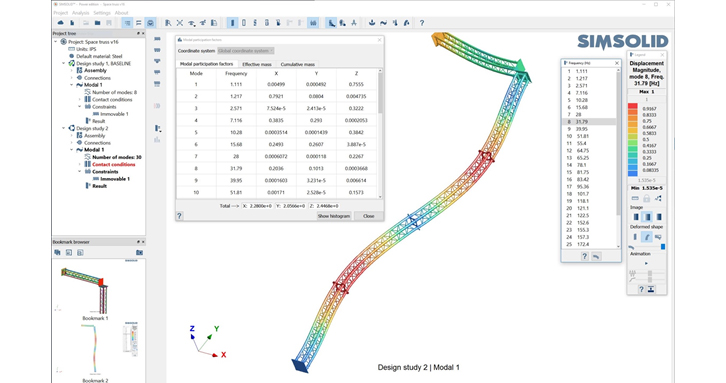Click the deformed shape curved icon
Image resolution: width=726 pixels, height=383 pixels.
(x=647, y=237)
